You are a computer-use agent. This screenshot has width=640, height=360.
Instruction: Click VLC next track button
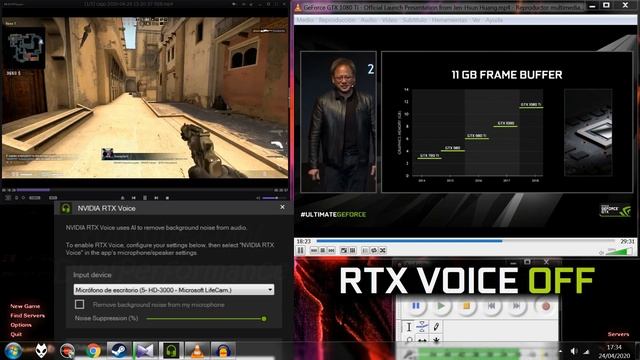tap(331, 250)
